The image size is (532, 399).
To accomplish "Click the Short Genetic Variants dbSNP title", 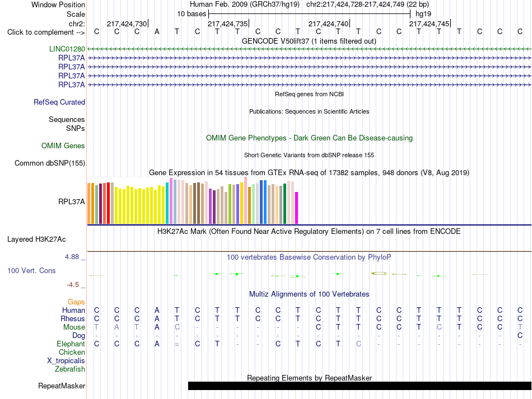I will (309, 155).
